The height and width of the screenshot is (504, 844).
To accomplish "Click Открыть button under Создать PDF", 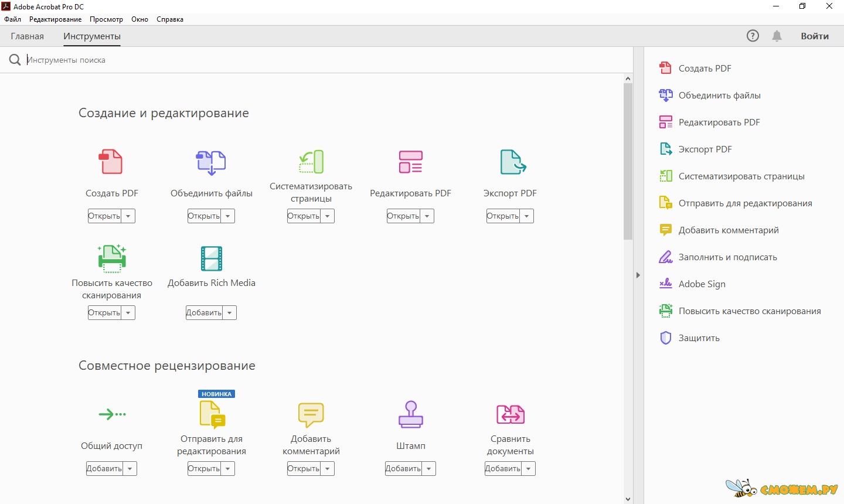I will tap(105, 216).
